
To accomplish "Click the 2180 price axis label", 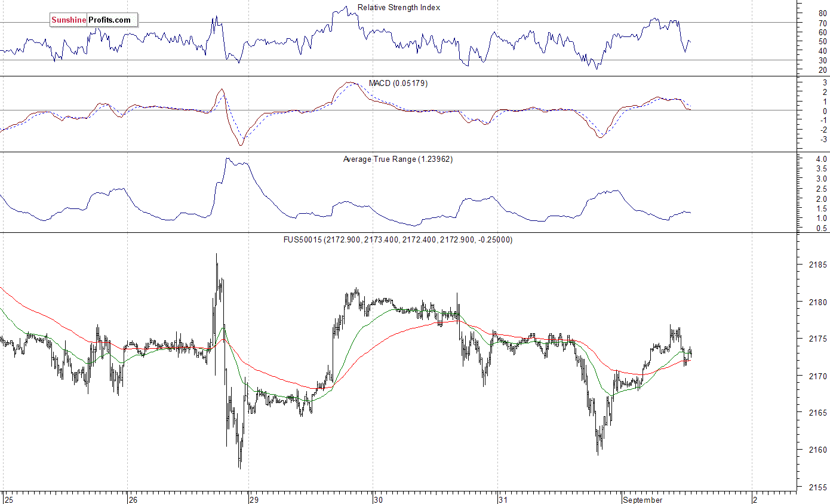I will coord(817,302).
